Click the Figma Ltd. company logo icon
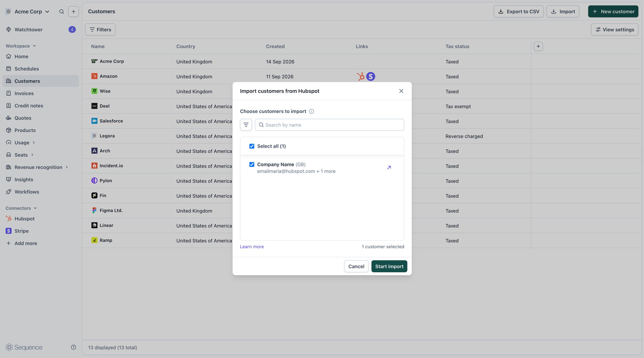 94,210
